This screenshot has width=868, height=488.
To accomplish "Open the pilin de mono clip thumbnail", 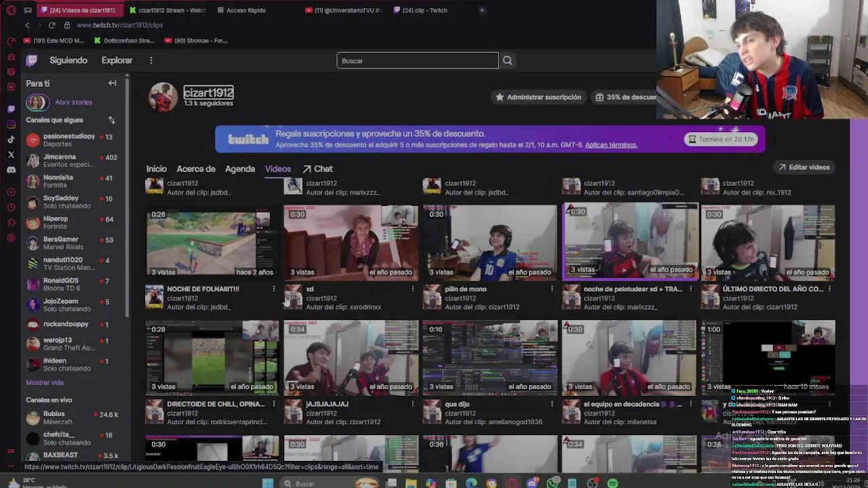I will pyautogui.click(x=490, y=242).
